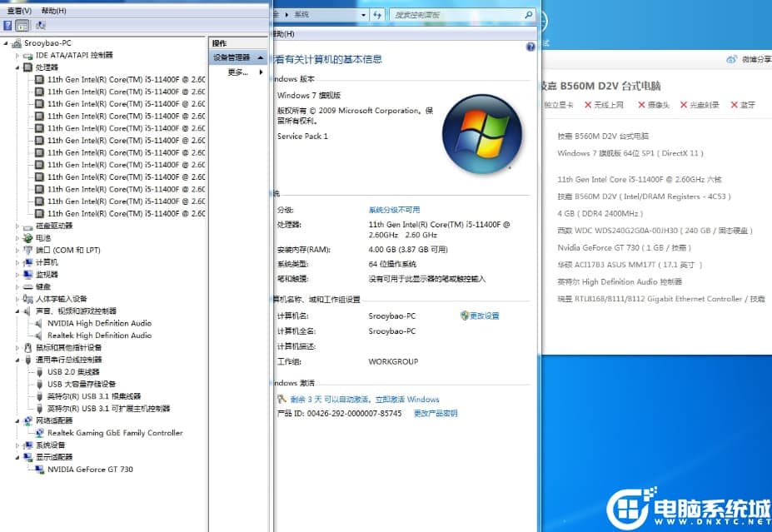Click the 系统 breadcrumb in address bar
The height and width of the screenshot is (532, 772).
(301, 15)
